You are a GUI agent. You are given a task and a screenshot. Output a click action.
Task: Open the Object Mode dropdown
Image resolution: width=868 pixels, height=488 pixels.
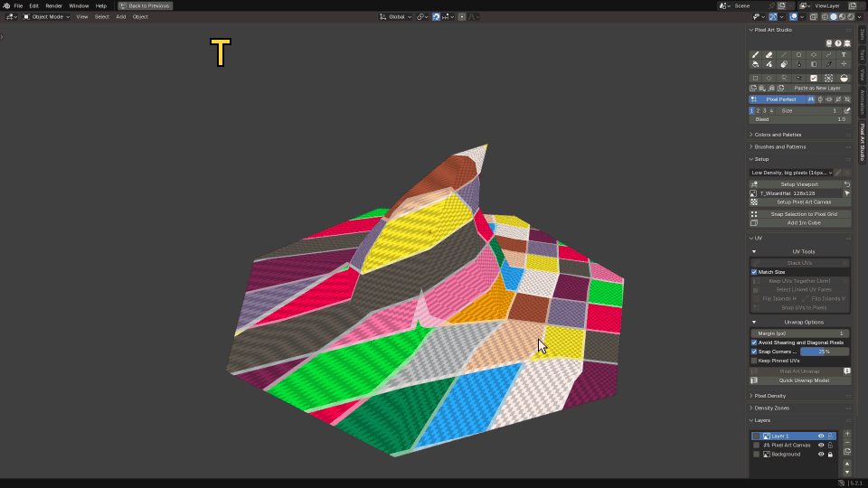coord(46,16)
